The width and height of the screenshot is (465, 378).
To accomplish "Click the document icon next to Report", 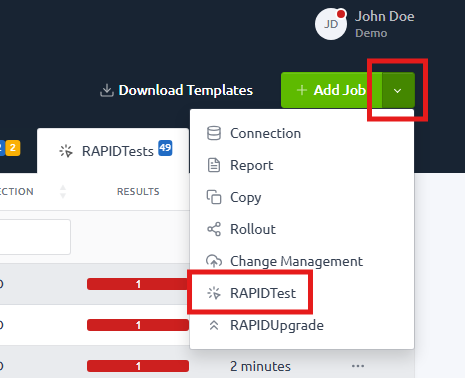I will tap(214, 165).
